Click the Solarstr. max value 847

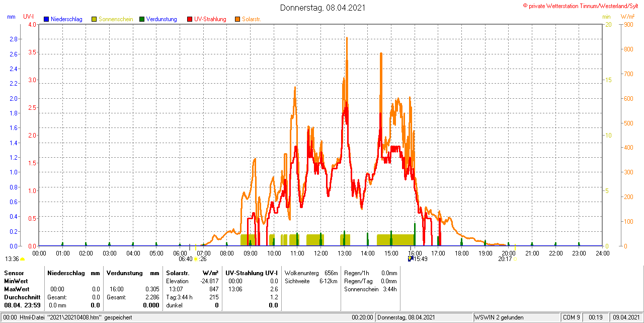tap(214, 289)
